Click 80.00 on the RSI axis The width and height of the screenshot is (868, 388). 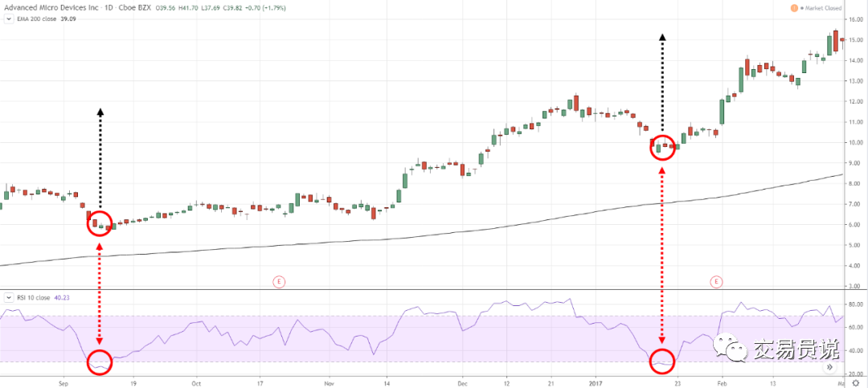857,304
